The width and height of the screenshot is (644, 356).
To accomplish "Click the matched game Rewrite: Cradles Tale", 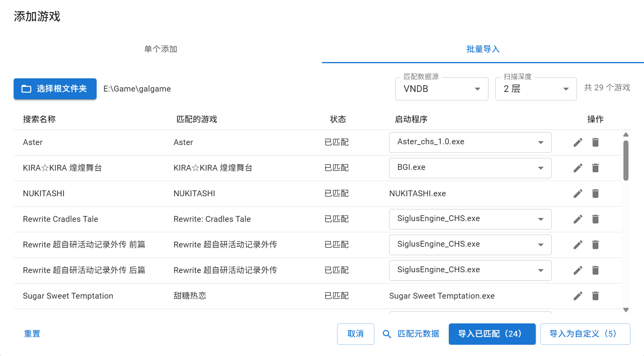I will click(x=212, y=219).
